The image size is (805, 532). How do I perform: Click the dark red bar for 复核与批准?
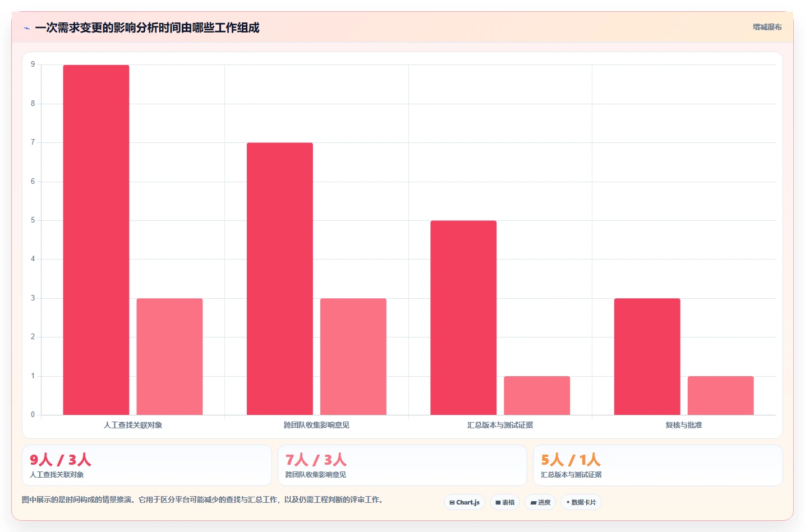tap(647, 357)
